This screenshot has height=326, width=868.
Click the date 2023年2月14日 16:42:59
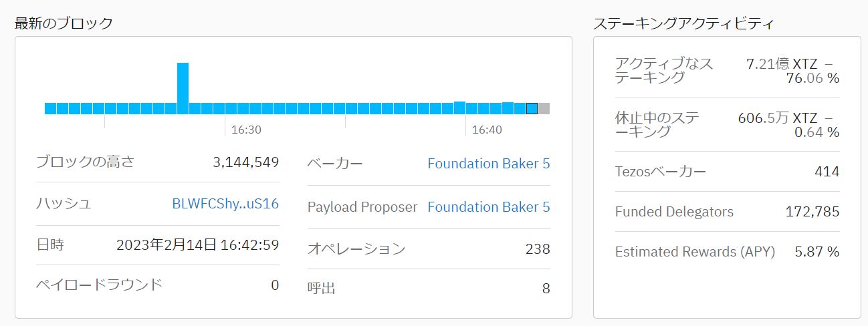click(197, 245)
